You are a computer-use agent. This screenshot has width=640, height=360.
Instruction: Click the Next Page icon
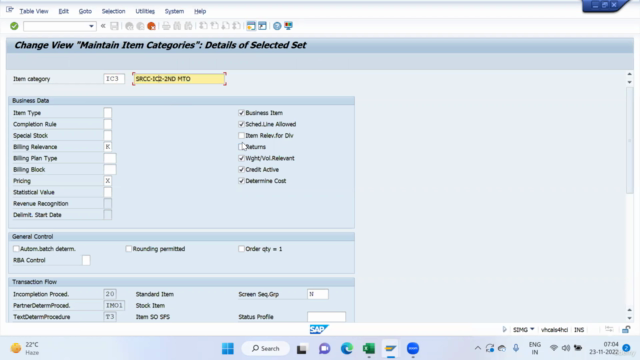[225, 26]
